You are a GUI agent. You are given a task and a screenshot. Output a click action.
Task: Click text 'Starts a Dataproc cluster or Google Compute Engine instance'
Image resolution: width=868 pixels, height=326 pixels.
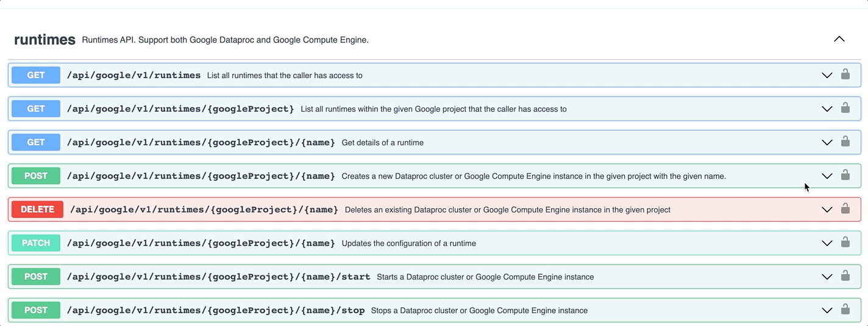(485, 277)
